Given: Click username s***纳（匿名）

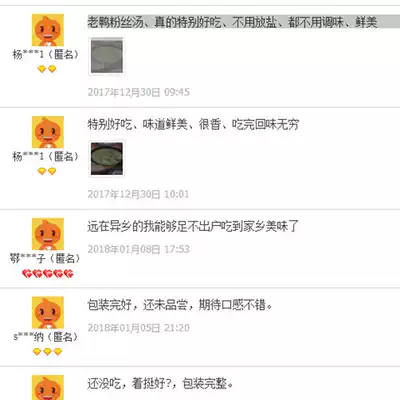Looking at the screenshot, I should pos(46,337).
